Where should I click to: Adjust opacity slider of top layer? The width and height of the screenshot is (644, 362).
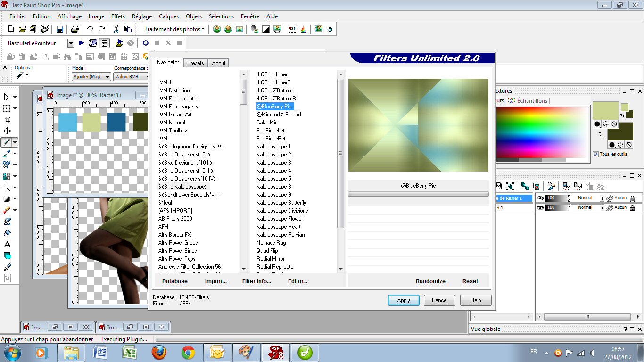click(556, 198)
